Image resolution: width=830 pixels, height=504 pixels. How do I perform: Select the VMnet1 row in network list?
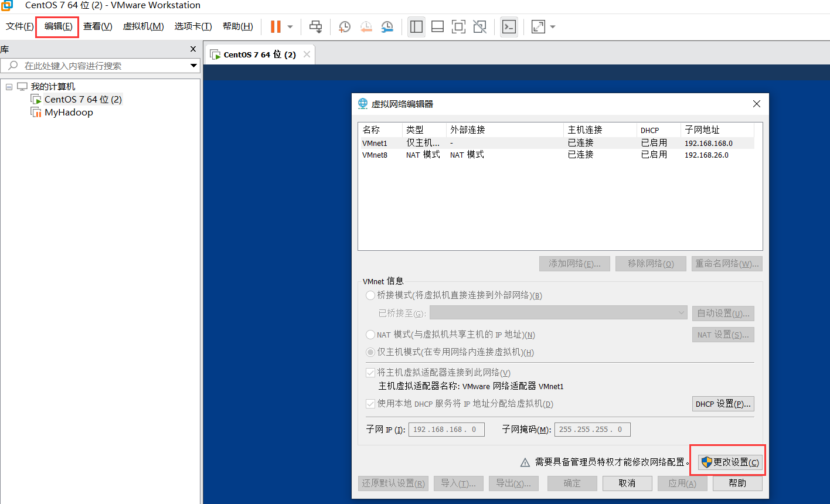click(x=556, y=143)
